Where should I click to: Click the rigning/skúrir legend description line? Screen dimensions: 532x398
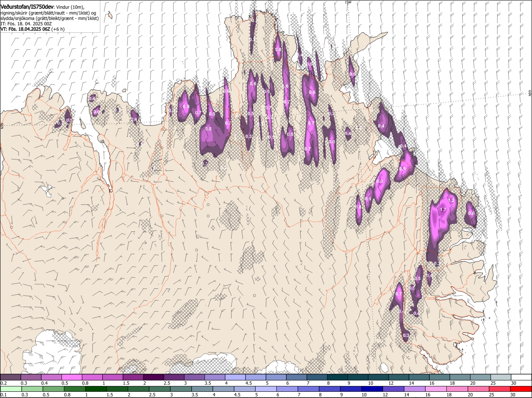(x=49, y=13)
